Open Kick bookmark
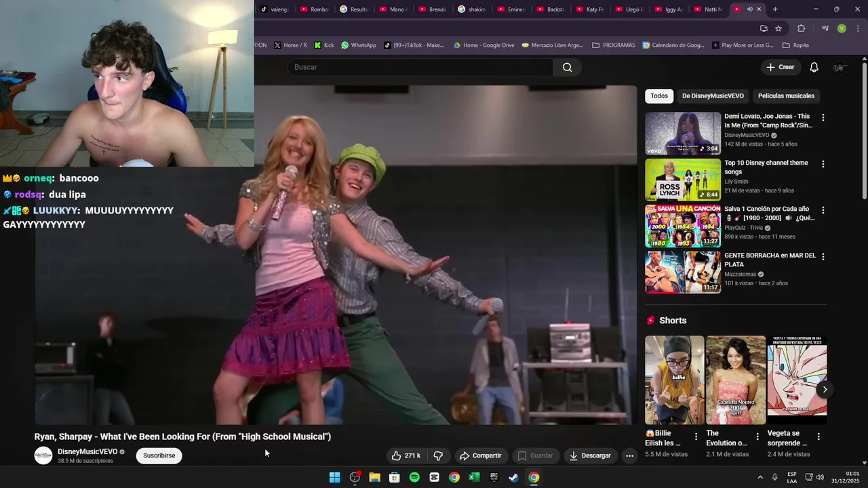Image resolution: width=868 pixels, height=488 pixels. 324,45
